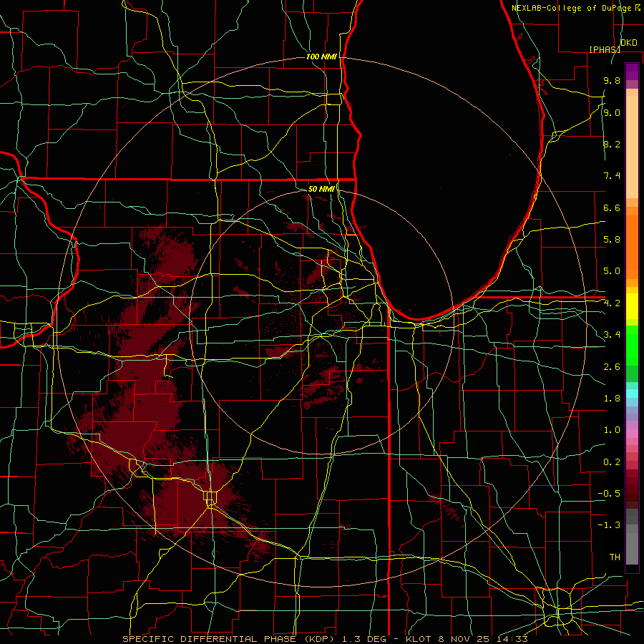Click the 1.8 value on the color scale
This screenshot has width=644, height=644.
pos(612,399)
